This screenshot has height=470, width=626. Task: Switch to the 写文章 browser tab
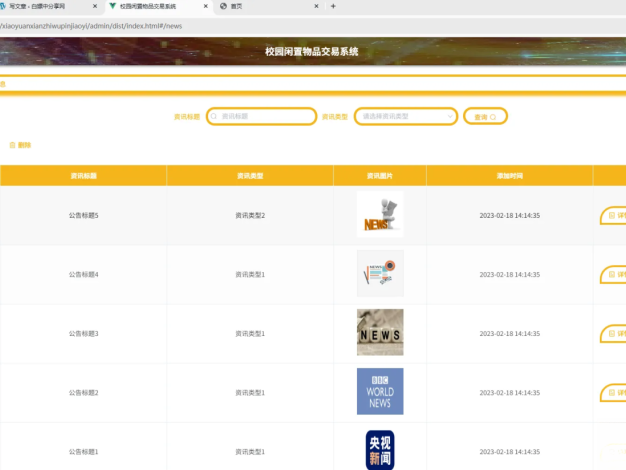47,6
